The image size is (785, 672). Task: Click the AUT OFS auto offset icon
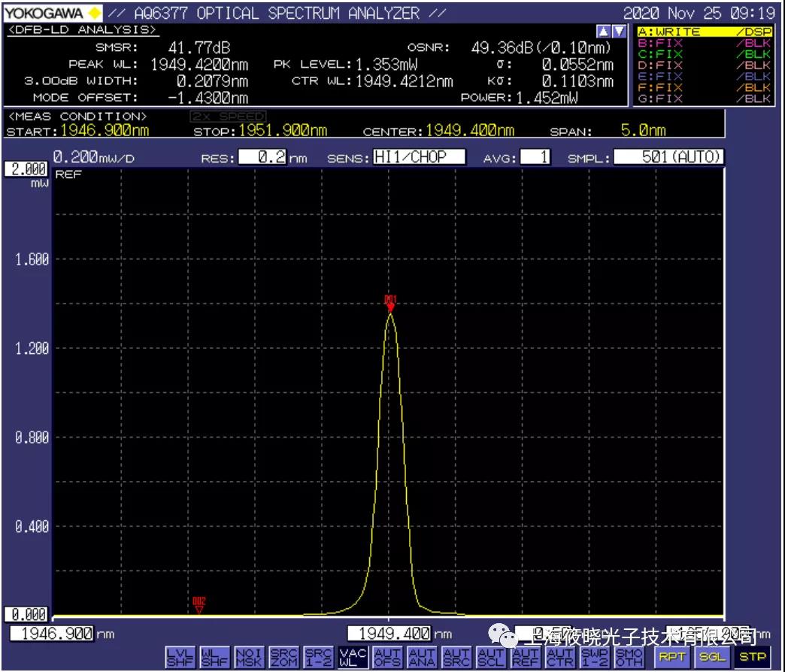(387, 657)
